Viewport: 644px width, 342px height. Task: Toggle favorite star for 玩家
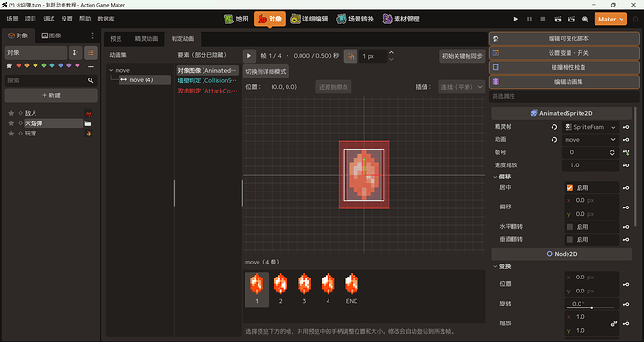(11, 134)
